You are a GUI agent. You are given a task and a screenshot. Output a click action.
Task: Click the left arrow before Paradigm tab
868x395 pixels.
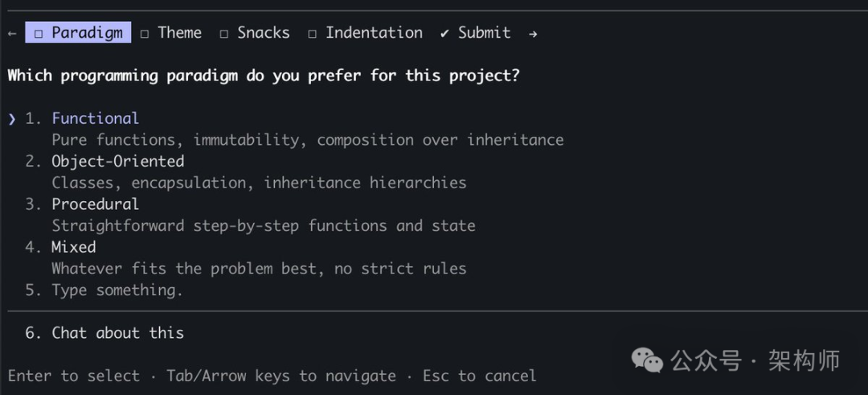pyautogui.click(x=12, y=34)
